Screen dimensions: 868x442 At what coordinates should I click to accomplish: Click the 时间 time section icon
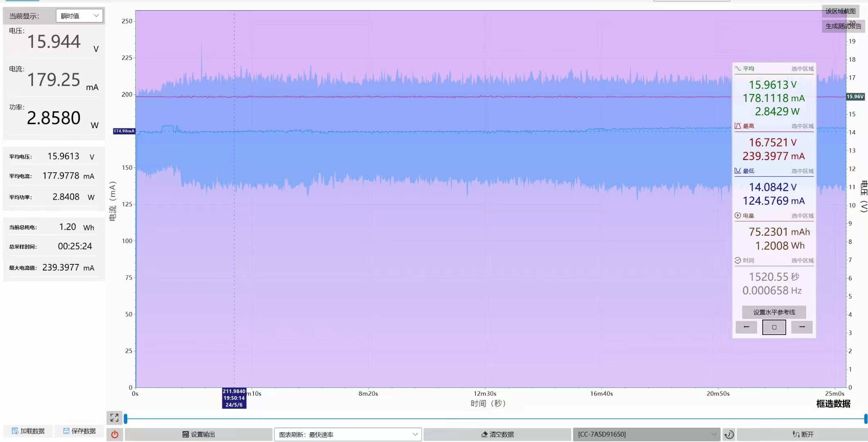[738, 260]
